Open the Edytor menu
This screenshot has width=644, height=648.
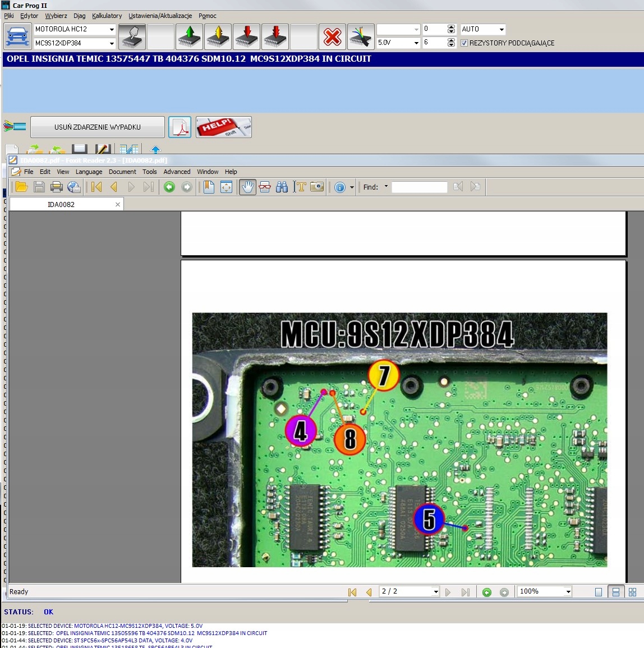click(29, 16)
